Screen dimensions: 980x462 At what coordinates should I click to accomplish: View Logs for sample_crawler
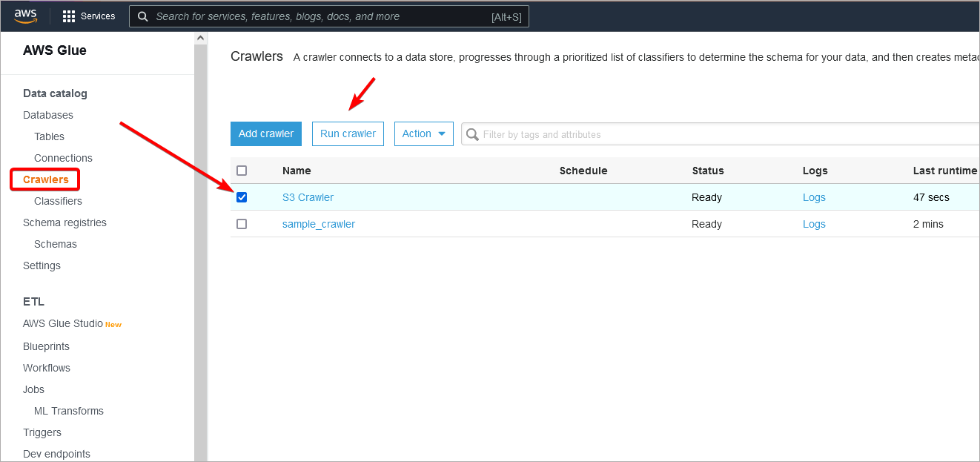[x=814, y=224]
